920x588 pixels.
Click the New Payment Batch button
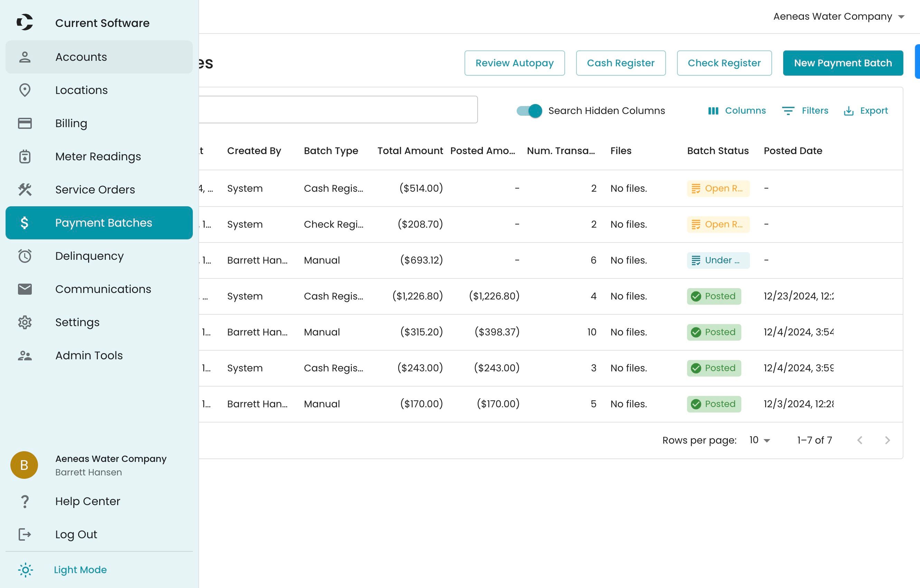tap(843, 63)
